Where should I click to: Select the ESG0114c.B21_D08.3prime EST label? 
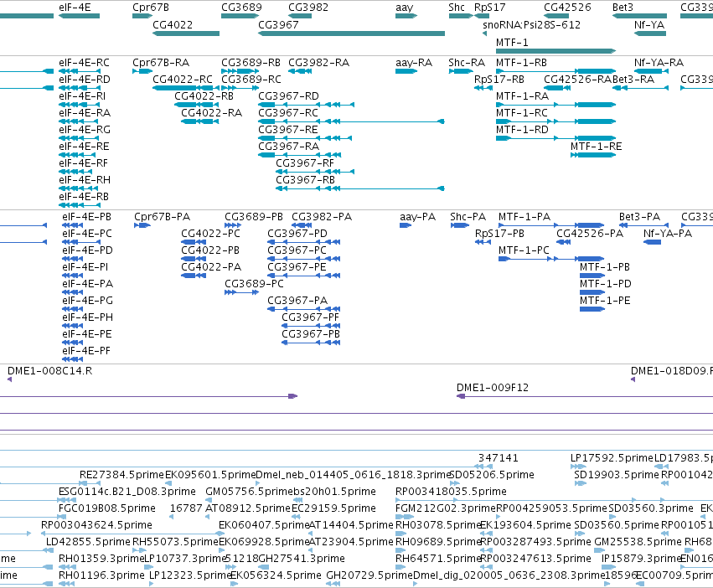click(x=127, y=491)
